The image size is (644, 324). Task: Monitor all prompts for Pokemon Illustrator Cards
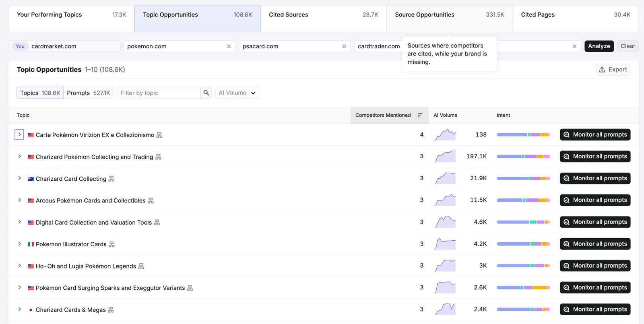coord(595,244)
